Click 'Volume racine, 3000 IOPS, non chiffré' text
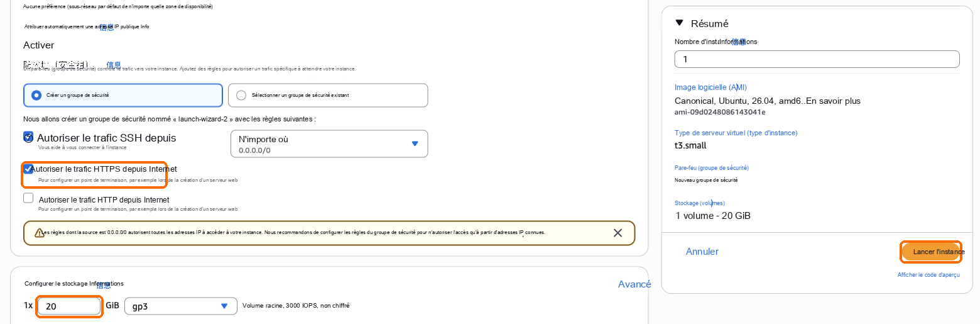Viewport: 980px width, 324px height. 296,306
